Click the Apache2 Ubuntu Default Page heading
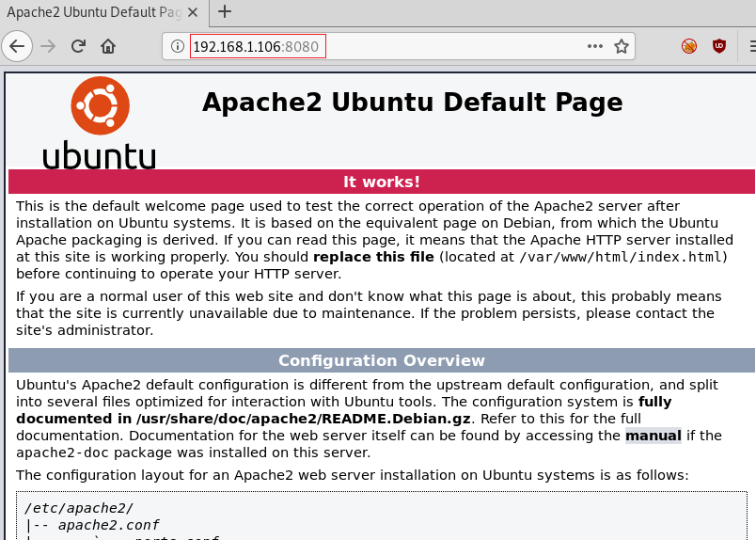The height and width of the screenshot is (540, 756). click(412, 102)
